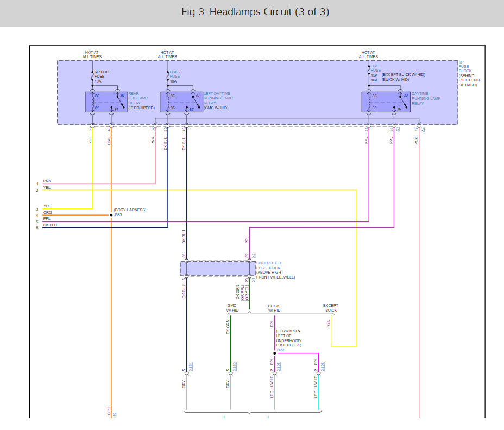This screenshot has width=504, height=430.
Task: Click the DK BLU label on line 6
Action: pyautogui.click(x=50, y=225)
